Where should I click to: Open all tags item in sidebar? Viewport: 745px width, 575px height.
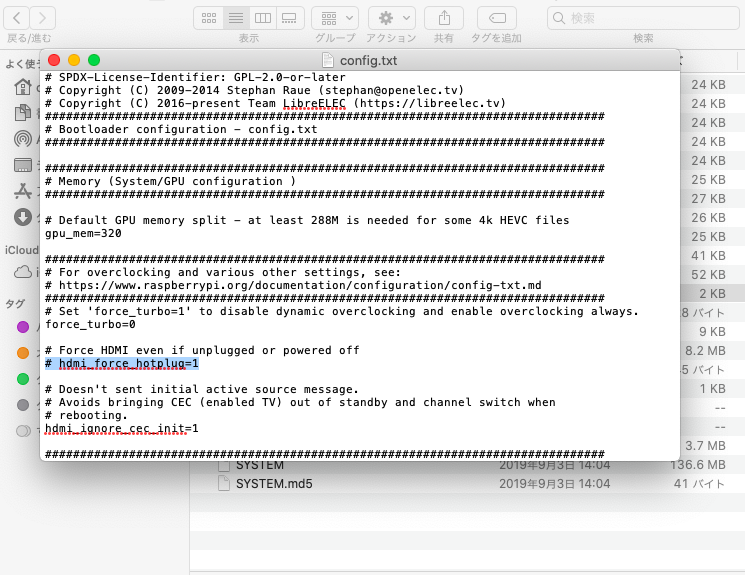coord(23,431)
